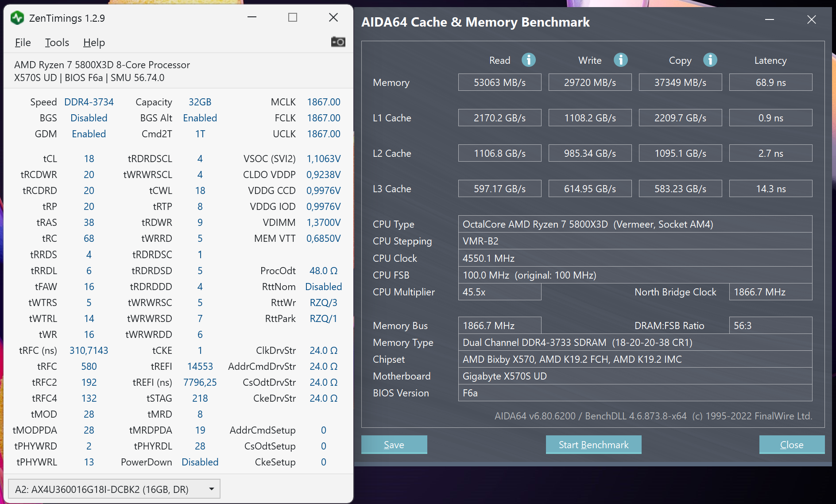The width and height of the screenshot is (836, 504).
Task: Click the Write info icon
Action: click(620, 60)
